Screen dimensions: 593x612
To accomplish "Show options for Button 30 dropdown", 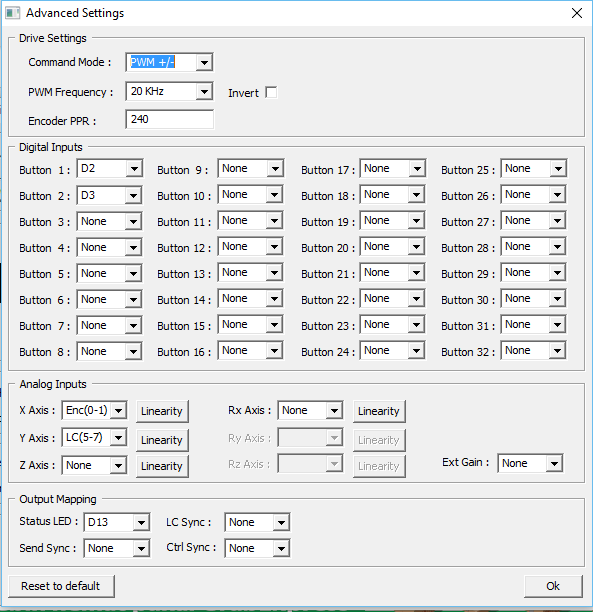I will click(x=534, y=299).
